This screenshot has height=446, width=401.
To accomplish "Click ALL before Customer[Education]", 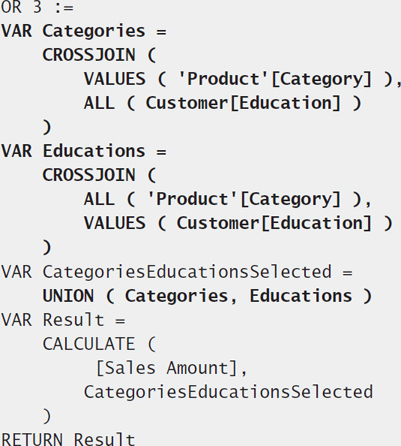I will tap(99, 103).
